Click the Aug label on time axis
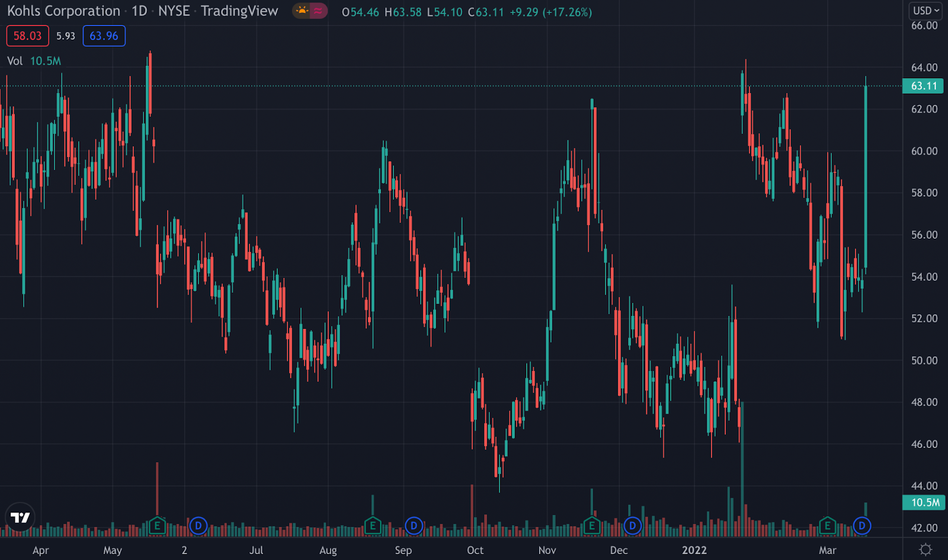Screen dimensions: 948x560 pyautogui.click(x=328, y=550)
